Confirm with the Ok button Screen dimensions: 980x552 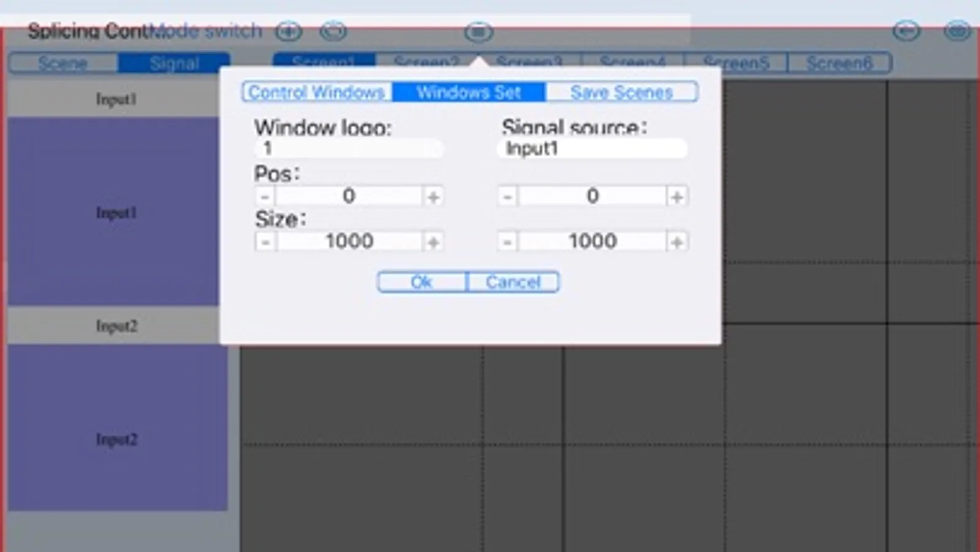422,282
